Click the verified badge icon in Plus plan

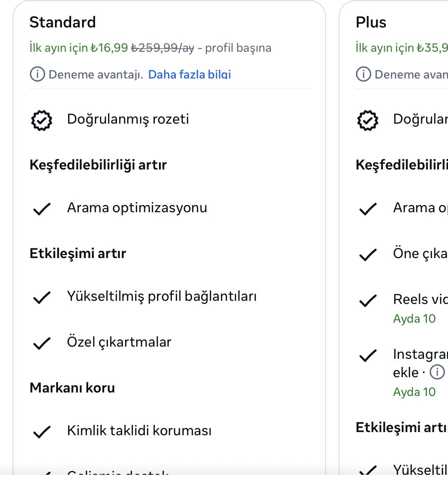[368, 121]
